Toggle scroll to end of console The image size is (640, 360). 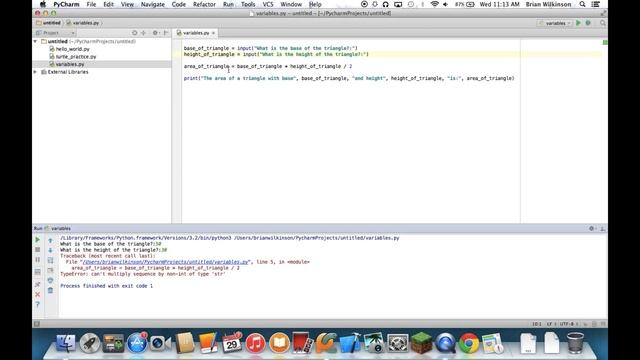(50, 270)
